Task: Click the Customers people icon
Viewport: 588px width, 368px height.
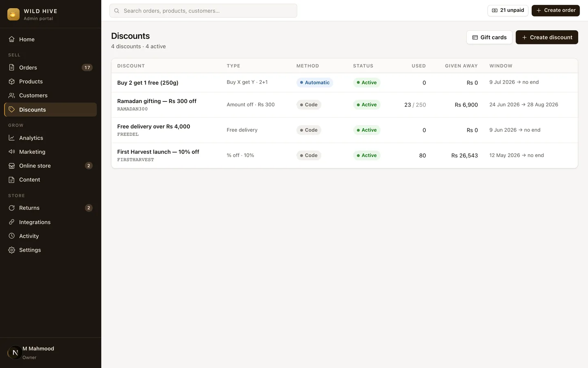Action: [x=12, y=95]
